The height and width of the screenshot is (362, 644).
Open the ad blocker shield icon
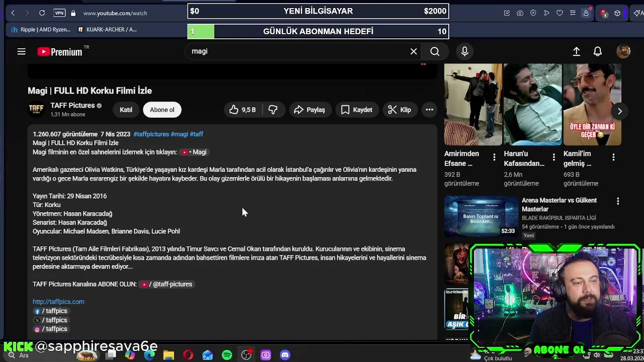tap(533, 13)
